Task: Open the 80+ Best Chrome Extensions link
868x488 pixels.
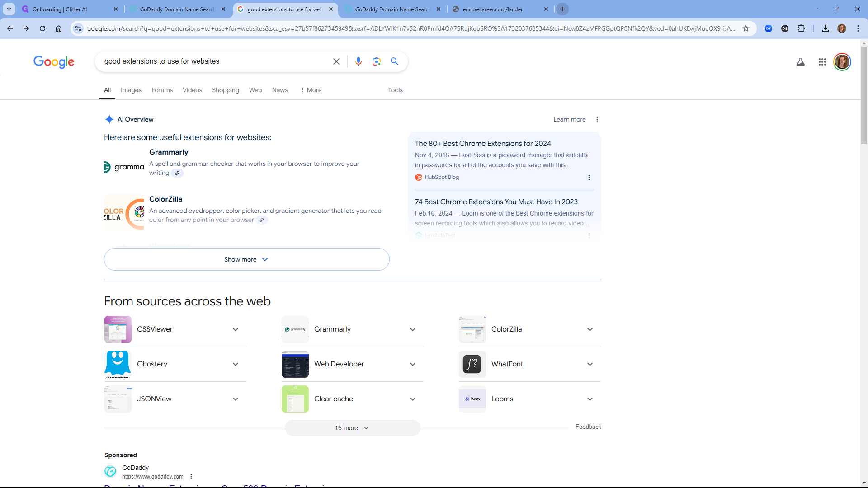Action: pyautogui.click(x=483, y=144)
